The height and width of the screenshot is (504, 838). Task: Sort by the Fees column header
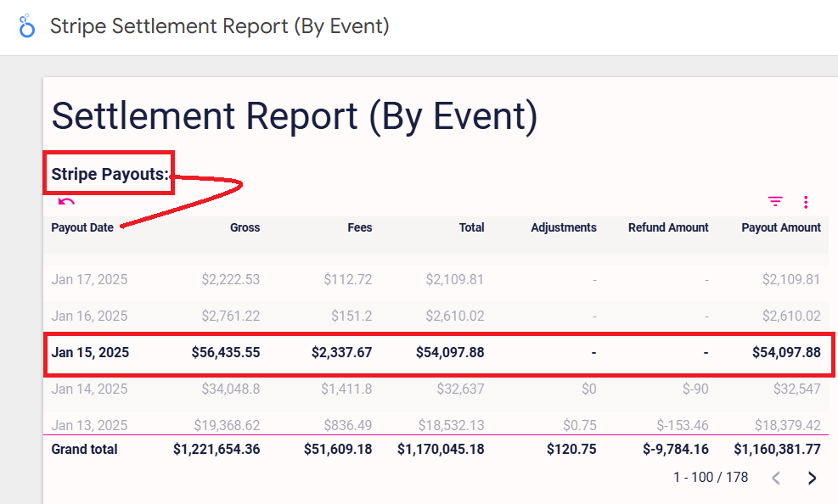click(359, 227)
